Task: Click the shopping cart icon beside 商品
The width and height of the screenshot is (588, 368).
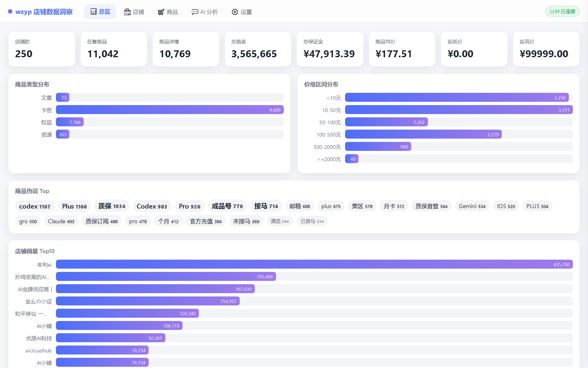Action: [x=161, y=12]
